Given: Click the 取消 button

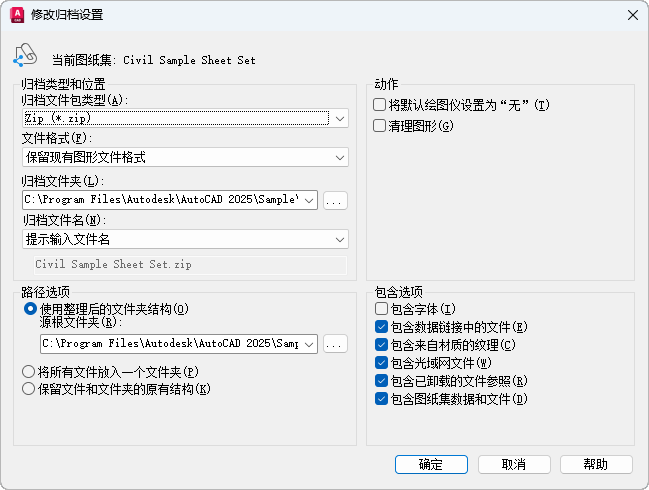Looking at the screenshot, I should [514, 464].
